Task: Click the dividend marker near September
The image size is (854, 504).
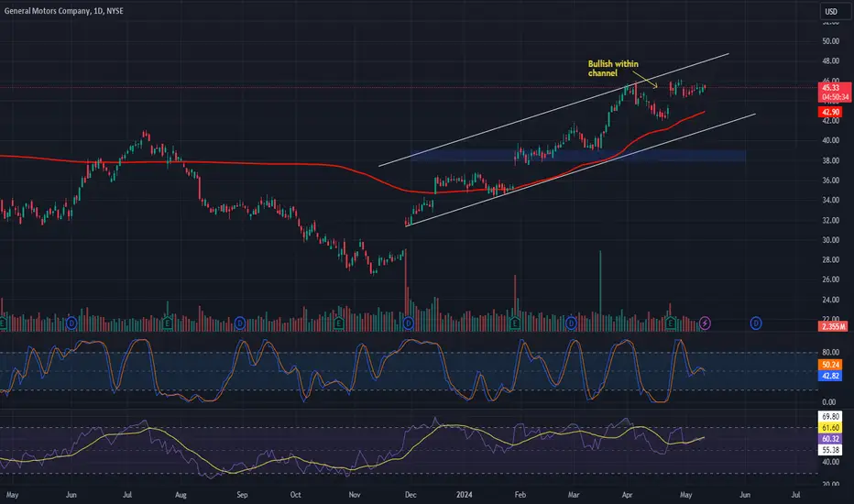Action: point(240,323)
